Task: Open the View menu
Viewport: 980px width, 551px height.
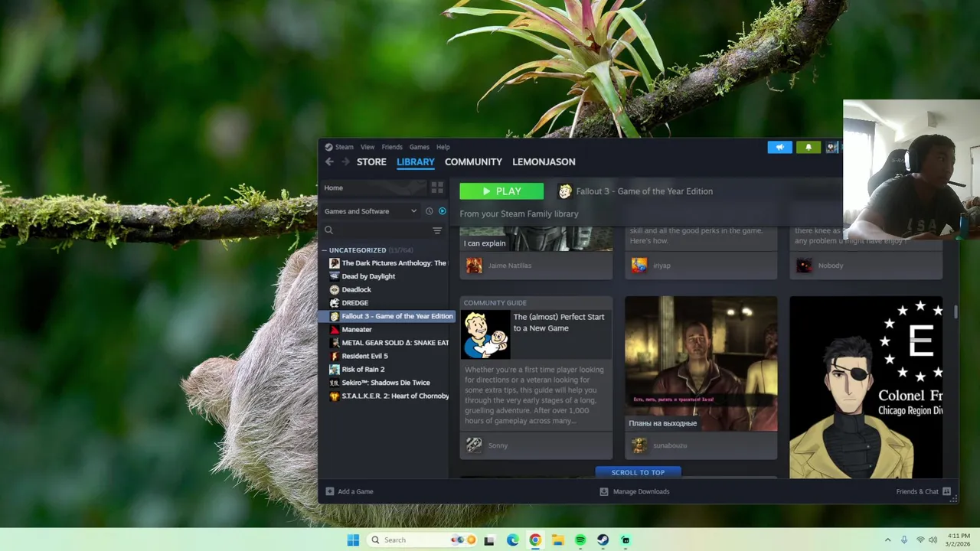Action: [367, 147]
